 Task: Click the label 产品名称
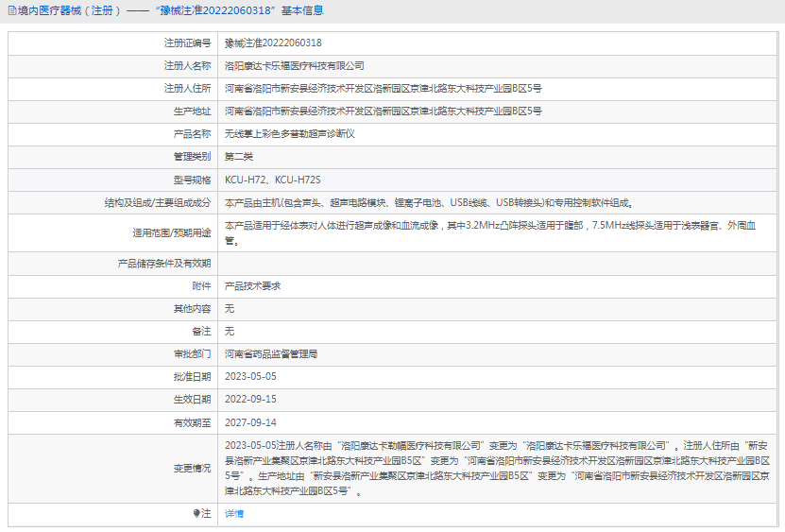pyautogui.click(x=193, y=134)
